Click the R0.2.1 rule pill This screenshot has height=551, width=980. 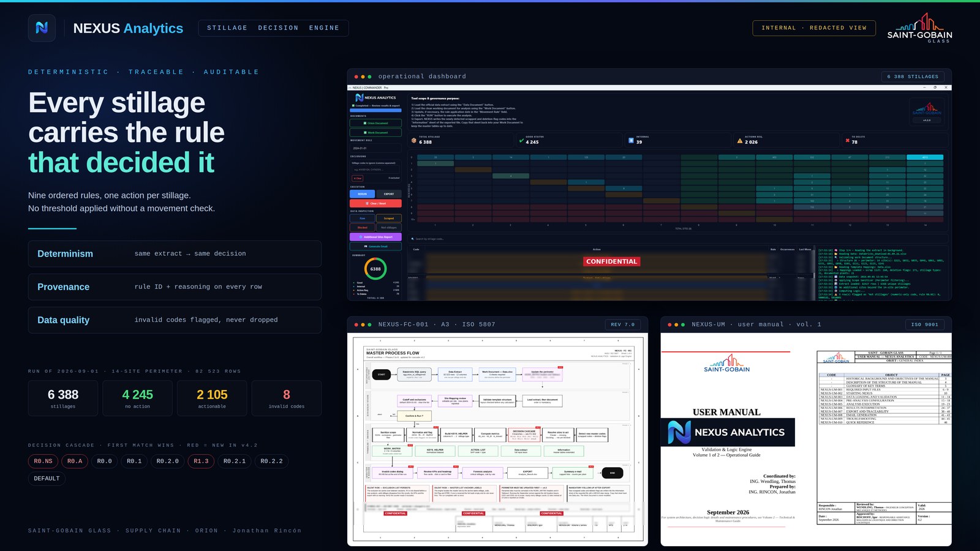coord(235,461)
